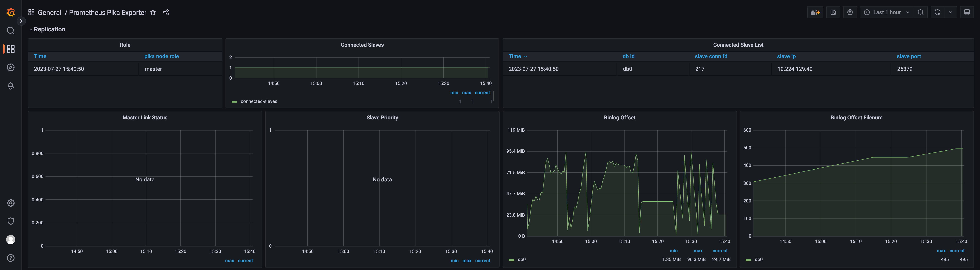Toggle db0 series in Binlog Offset legend

tap(522, 260)
